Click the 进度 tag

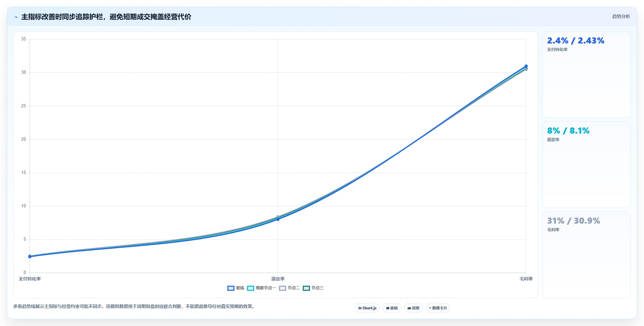[x=413, y=308]
